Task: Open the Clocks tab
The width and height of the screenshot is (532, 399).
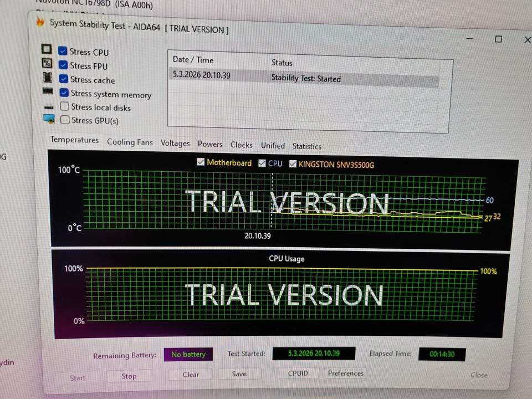Action: point(241,145)
